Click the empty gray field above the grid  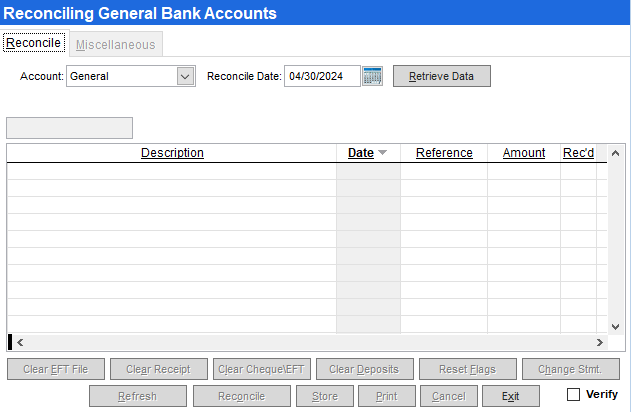pyautogui.click(x=69, y=128)
